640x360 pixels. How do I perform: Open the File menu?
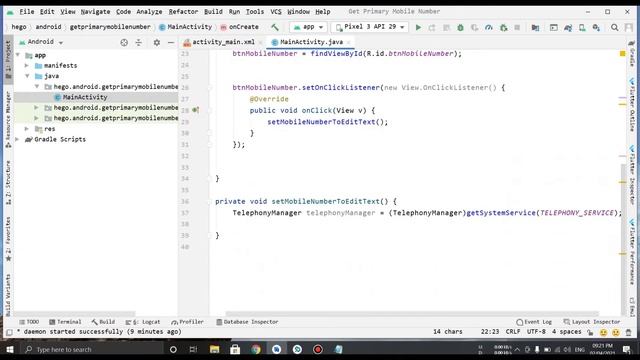click(27, 11)
